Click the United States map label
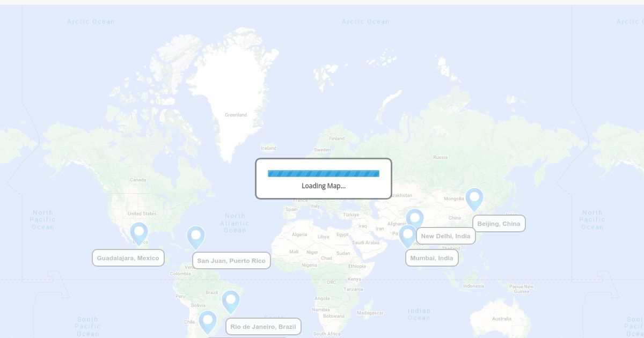Image resolution: width=644 pixels, height=338 pixels. click(x=142, y=214)
